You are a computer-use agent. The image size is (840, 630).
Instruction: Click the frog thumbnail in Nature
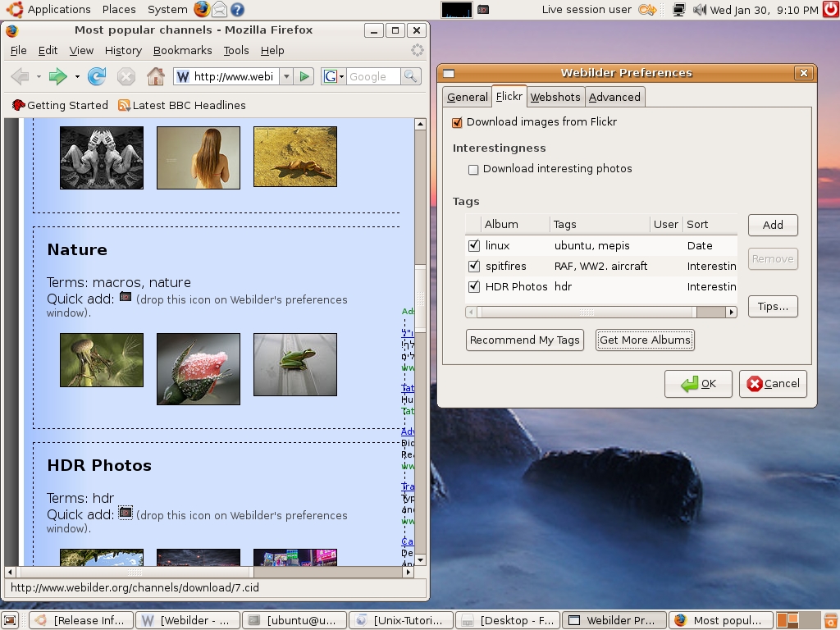(295, 365)
